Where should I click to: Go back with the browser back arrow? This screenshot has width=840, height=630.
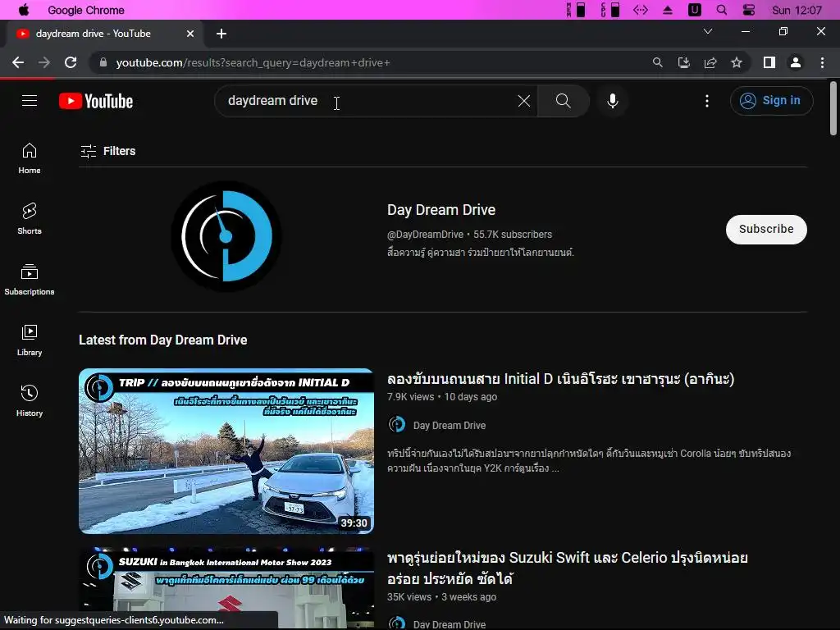tap(18, 62)
